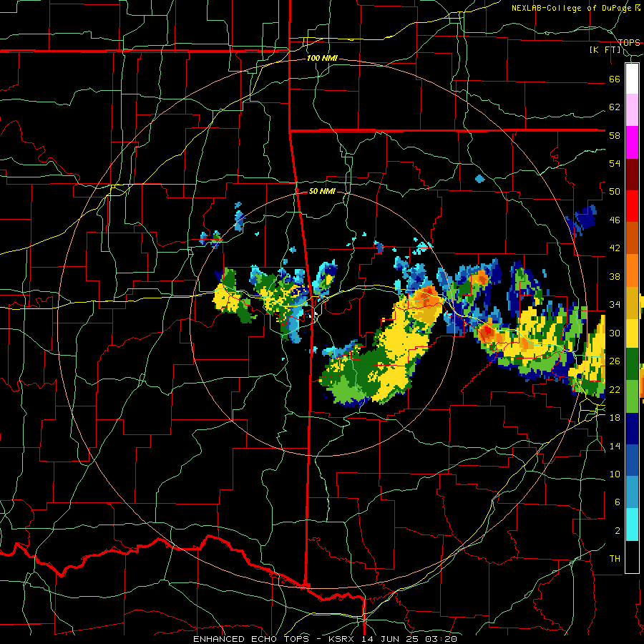The height and width of the screenshot is (644, 644).
Task: Click the 22 value on the legend scale
Action: point(615,389)
